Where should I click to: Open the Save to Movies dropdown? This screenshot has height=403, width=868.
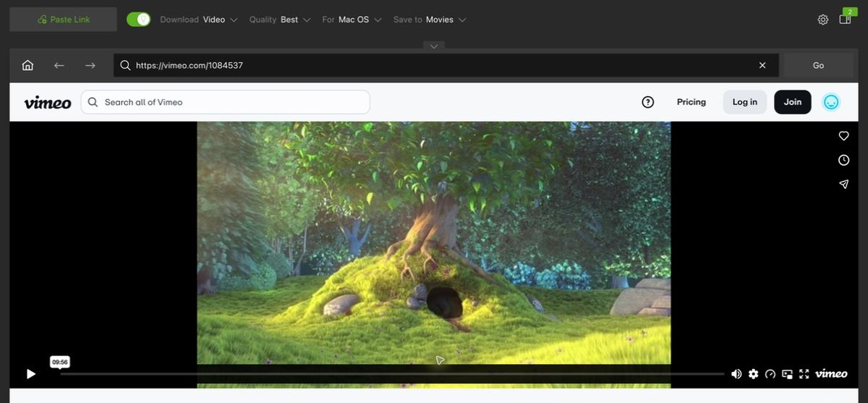point(430,20)
